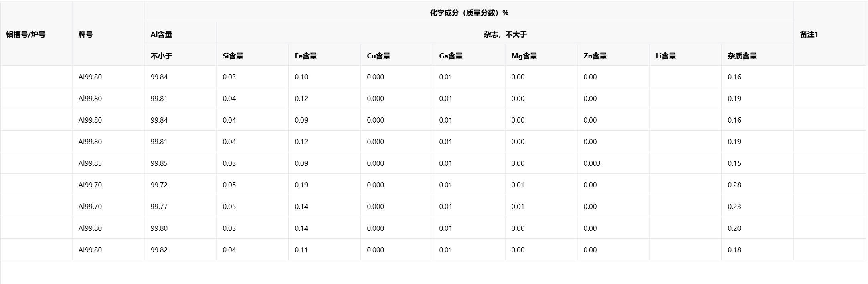Click the Ga含量 column header
Viewport: 868px width, 284px height.
tap(451, 56)
